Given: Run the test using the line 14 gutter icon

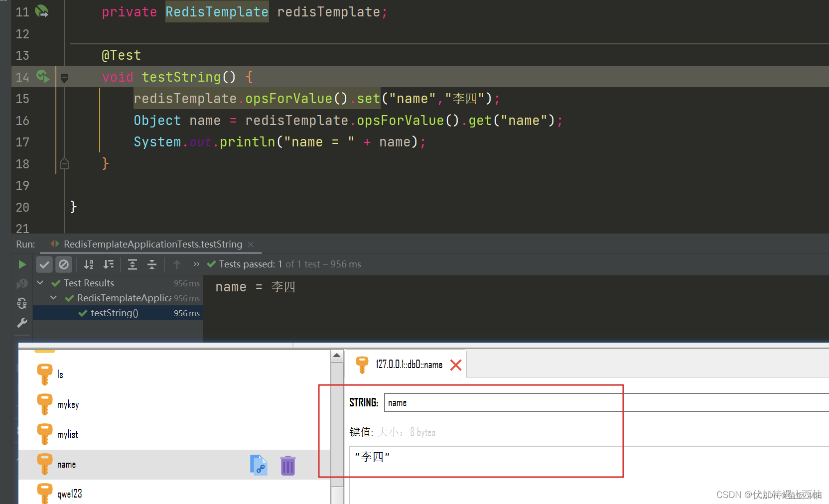Looking at the screenshot, I should pos(43,76).
